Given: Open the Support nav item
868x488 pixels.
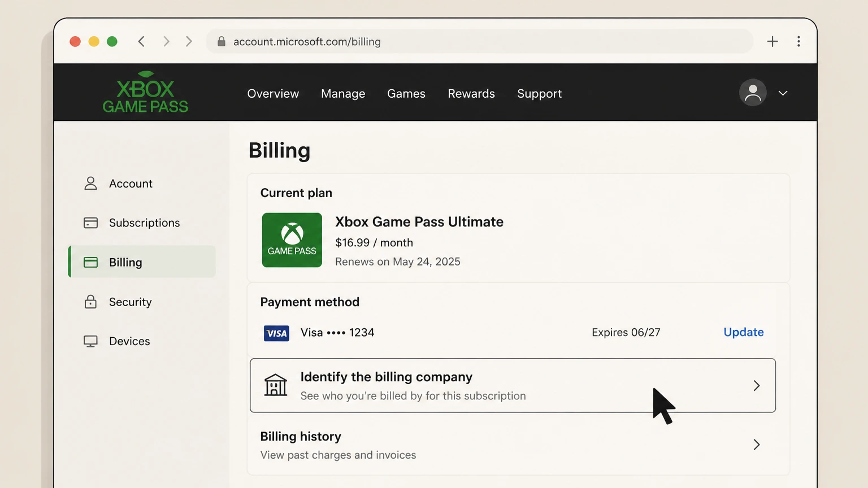Looking at the screenshot, I should [540, 94].
